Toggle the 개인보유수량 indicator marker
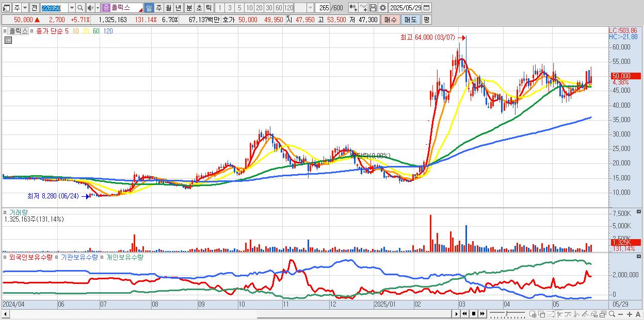 pos(102,256)
